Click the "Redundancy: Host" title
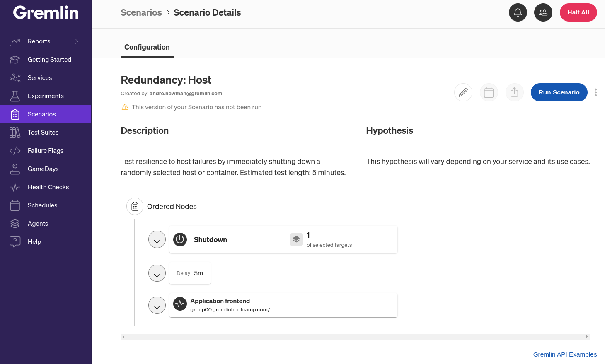Viewport: 605px width, 364px height. coord(166,80)
